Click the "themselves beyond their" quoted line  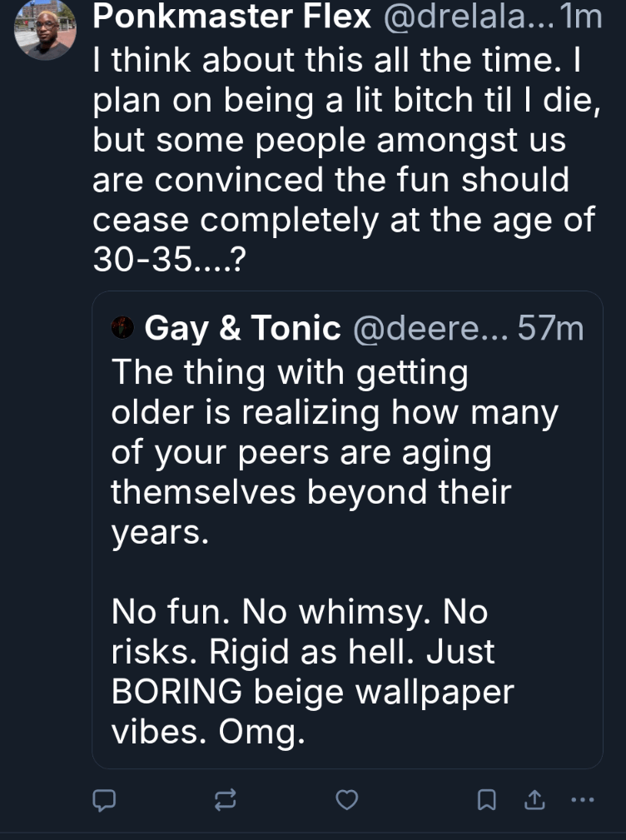point(310,492)
